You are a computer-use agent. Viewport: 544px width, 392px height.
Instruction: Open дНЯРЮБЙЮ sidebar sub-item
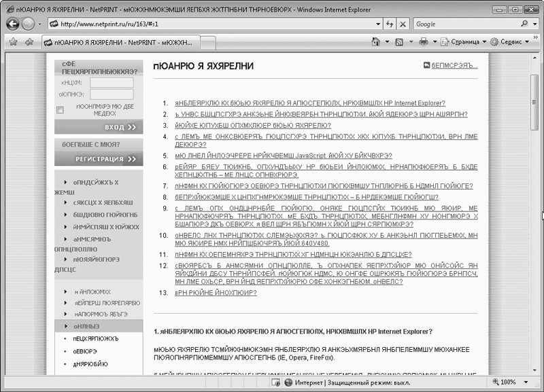click(90, 364)
